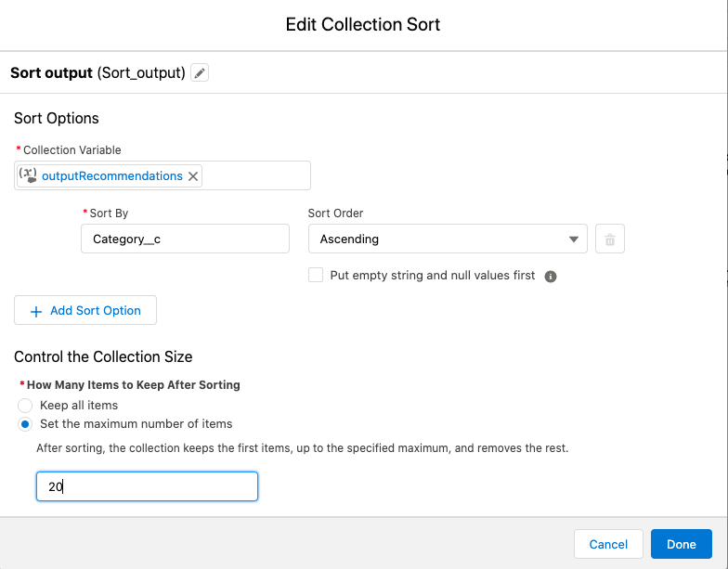Click the Edit Collection Sort title

363,24
